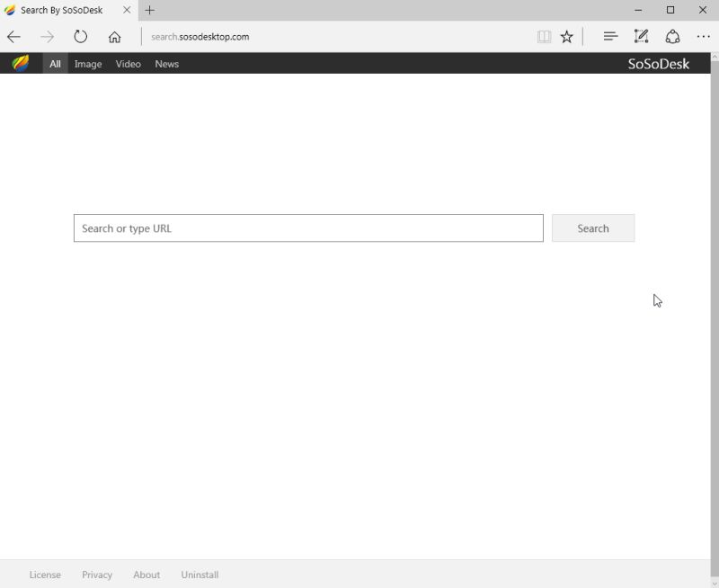Open the License footer link
The image size is (719, 588).
point(45,575)
